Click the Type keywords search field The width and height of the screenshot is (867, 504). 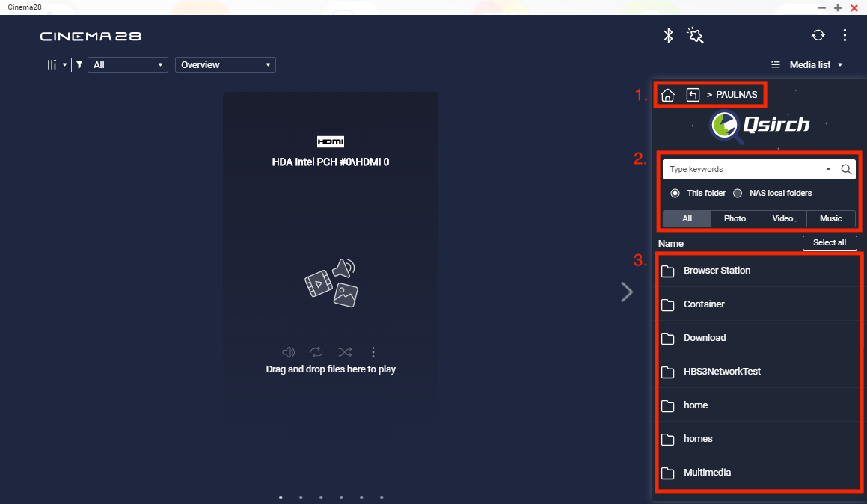tap(744, 170)
